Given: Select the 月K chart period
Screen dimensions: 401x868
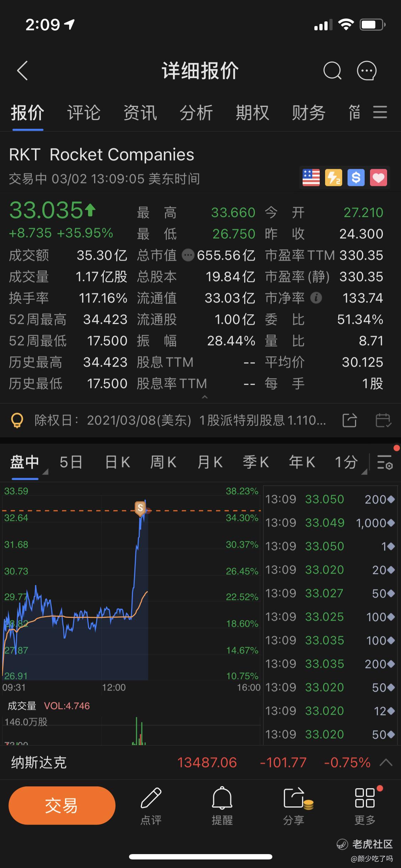Looking at the screenshot, I should pos(210,462).
